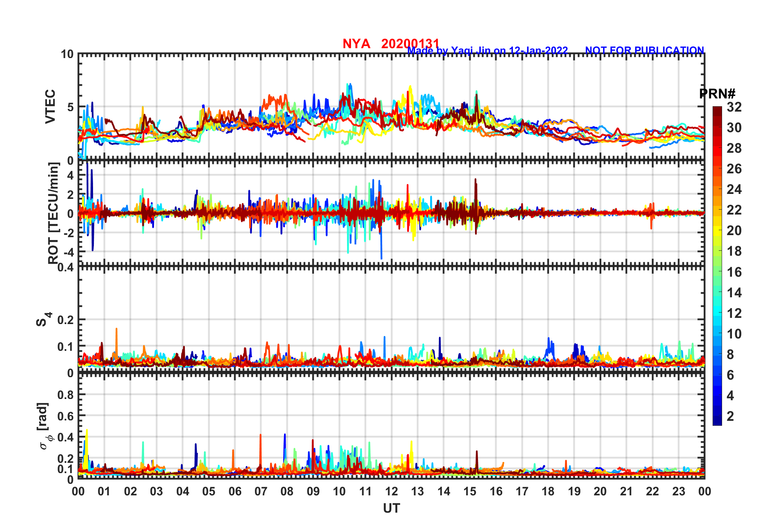Click the PRN color scale bar

coord(717,266)
